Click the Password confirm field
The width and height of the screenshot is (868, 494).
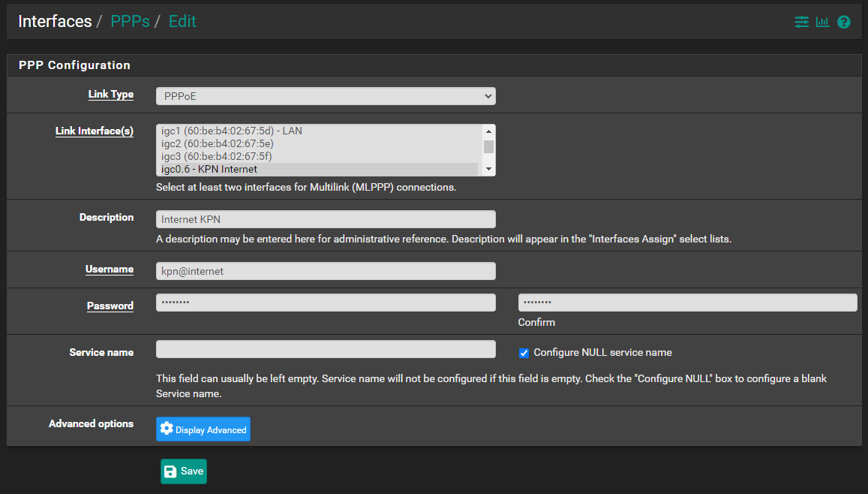tap(687, 303)
